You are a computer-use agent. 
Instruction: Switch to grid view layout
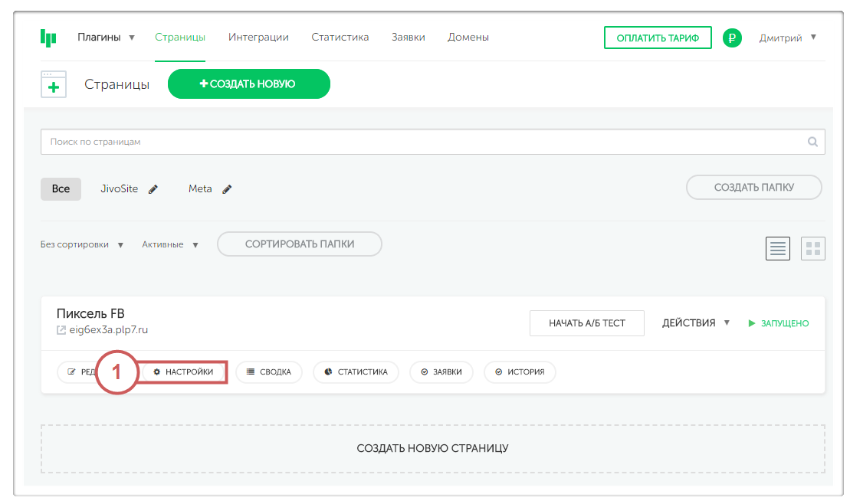coord(813,248)
